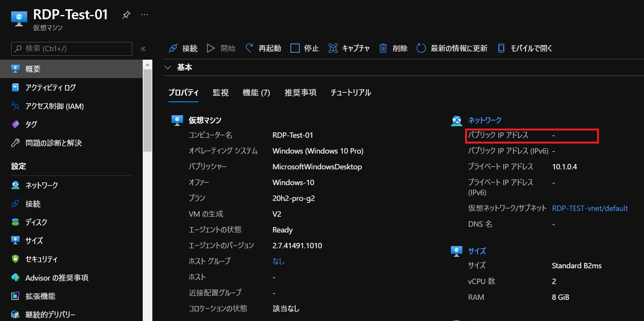
Task: Click the 仮想マシン section heading
Action: click(205, 120)
